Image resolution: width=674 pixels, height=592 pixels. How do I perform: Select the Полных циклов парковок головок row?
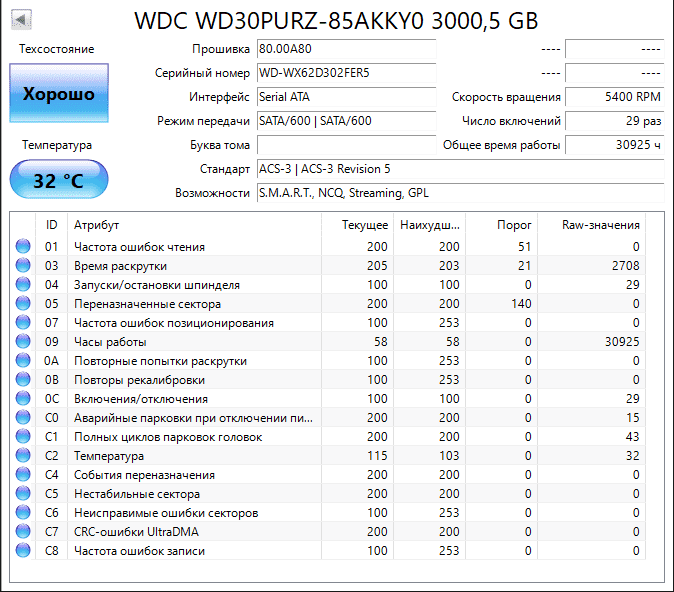(x=328, y=436)
